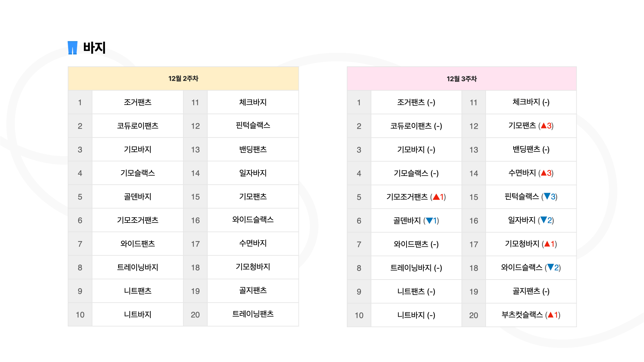The height and width of the screenshot is (362, 644).
Task: Click 골지팬츠 (-) in the week 3 table
Action: (531, 291)
